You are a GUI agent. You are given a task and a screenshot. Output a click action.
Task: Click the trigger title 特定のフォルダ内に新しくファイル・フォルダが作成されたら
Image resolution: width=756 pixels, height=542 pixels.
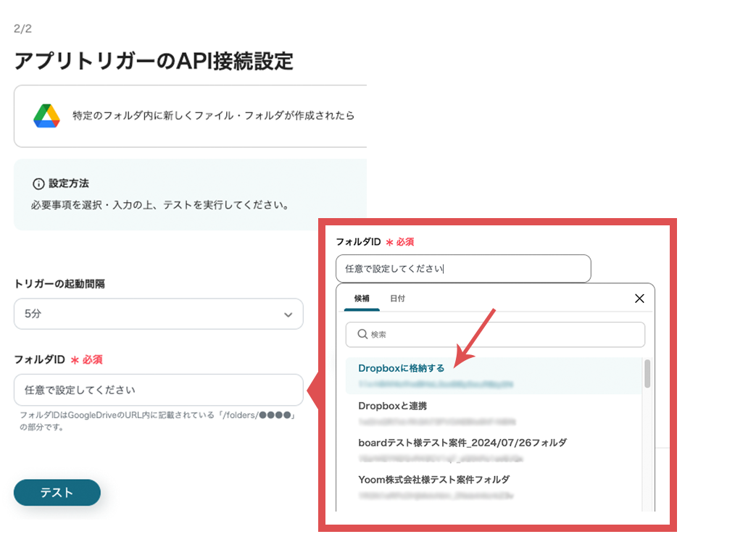click(214, 116)
